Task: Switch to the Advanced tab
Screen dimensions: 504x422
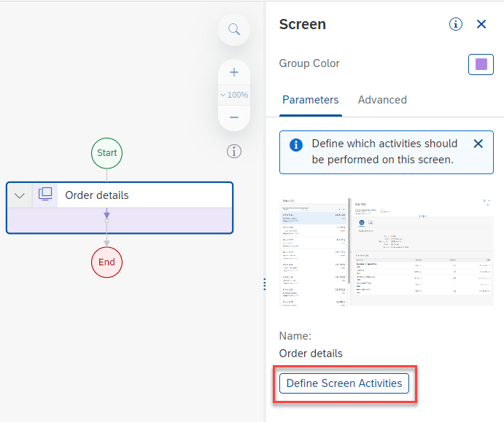Action: 382,100
